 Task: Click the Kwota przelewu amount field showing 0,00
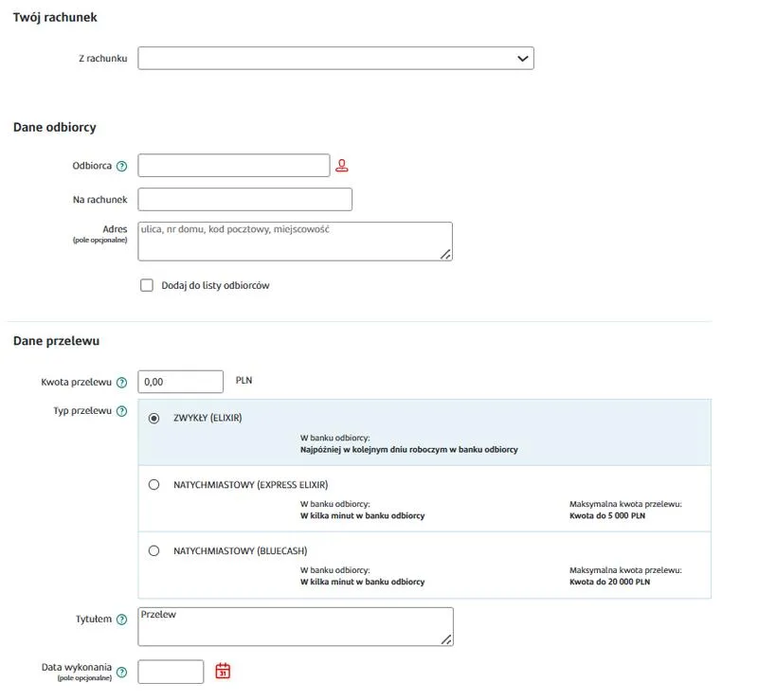[x=180, y=381]
